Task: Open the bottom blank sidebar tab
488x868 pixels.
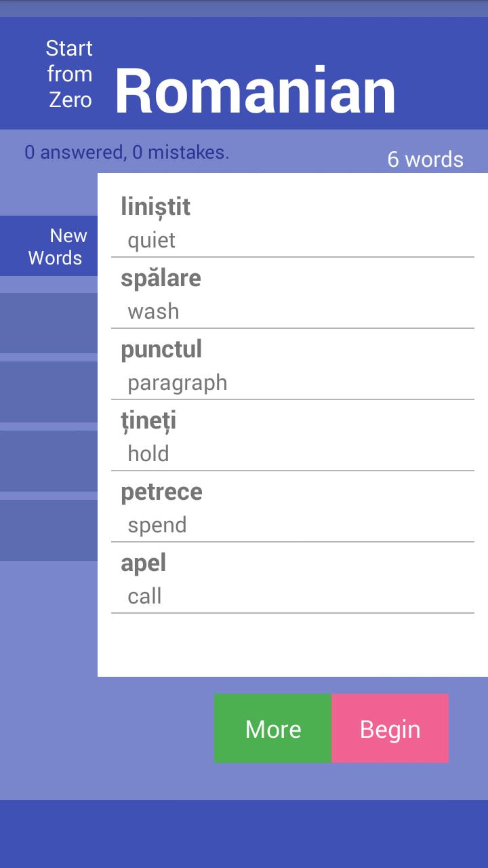Action: pos(49,530)
